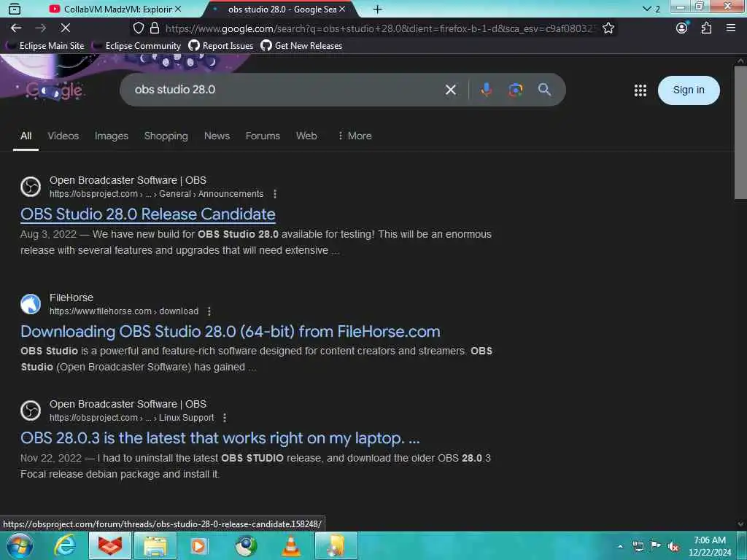
Task: Open the Firefox hamburger menu
Action: click(731, 28)
